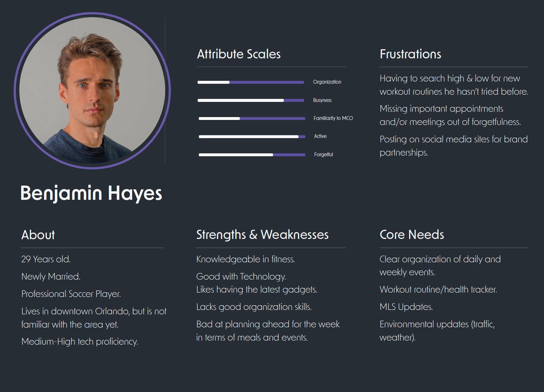Select "Medium-High tech proficiency" text
The width and height of the screenshot is (544, 392).
(x=80, y=342)
